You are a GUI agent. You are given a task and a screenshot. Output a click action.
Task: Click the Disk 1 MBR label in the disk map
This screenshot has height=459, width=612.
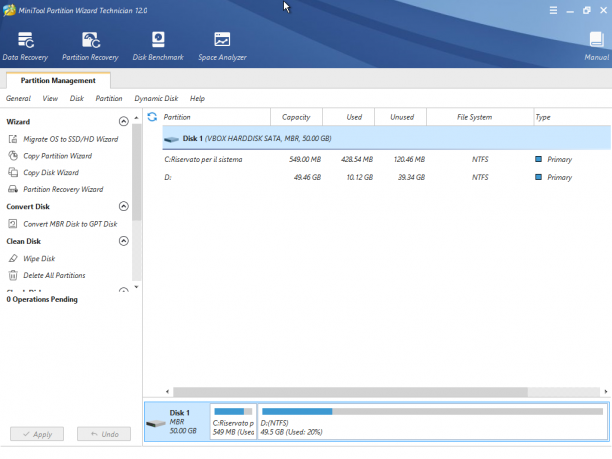pos(183,422)
